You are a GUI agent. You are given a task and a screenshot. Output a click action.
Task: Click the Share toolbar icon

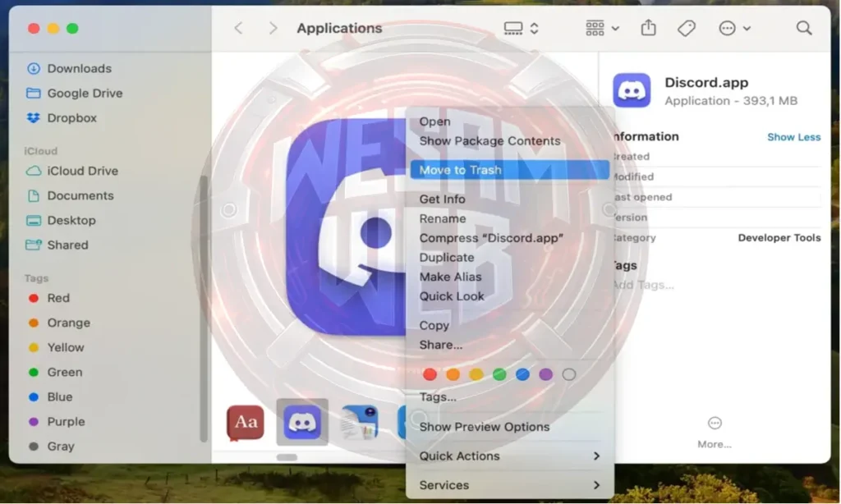pyautogui.click(x=649, y=27)
